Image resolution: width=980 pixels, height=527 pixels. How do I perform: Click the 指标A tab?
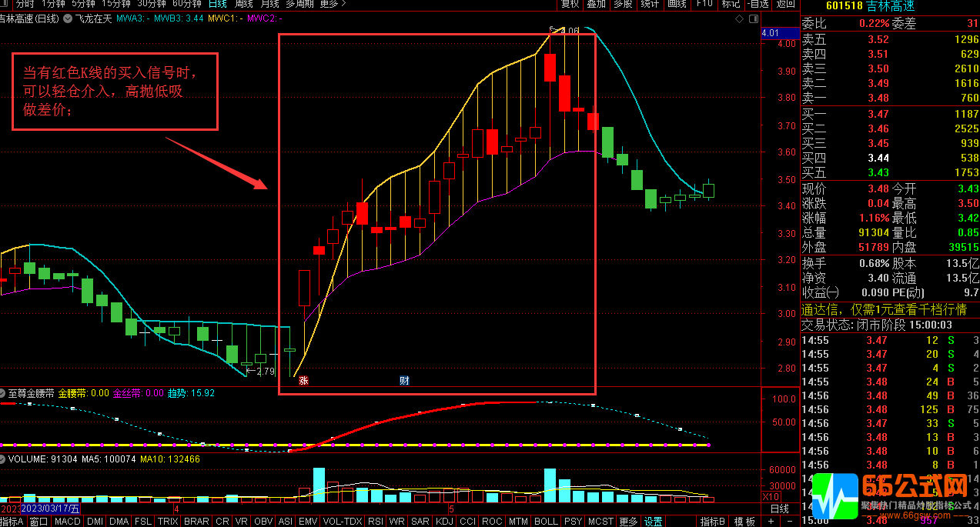tap(13, 521)
